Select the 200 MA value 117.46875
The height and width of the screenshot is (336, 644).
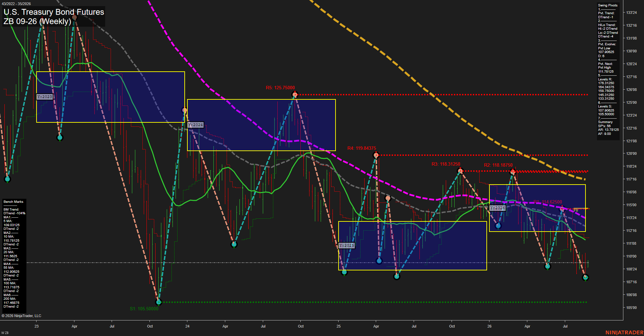point(11,303)
